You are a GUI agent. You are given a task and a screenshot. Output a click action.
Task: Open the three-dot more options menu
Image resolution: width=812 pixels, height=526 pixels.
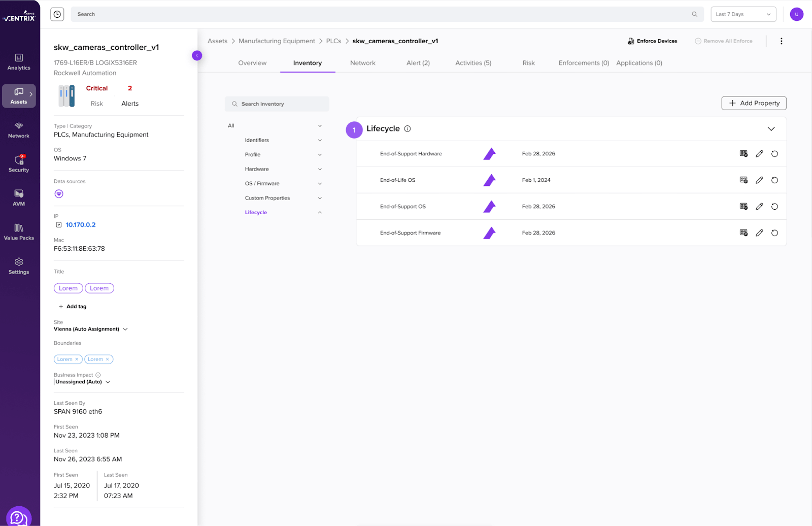coord(781,41)
